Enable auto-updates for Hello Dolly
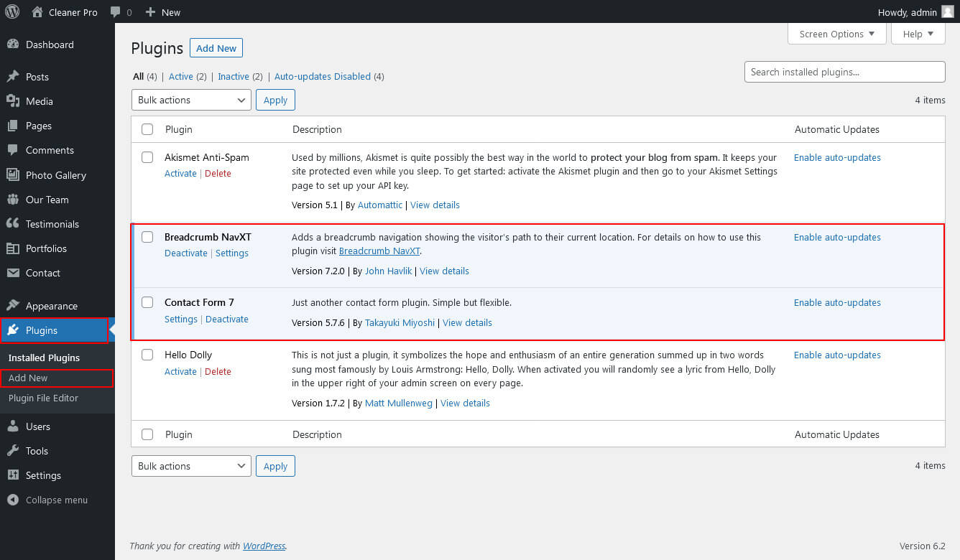Image resolution: width=960 pixels, height=560 pixels. click(837, 355)
